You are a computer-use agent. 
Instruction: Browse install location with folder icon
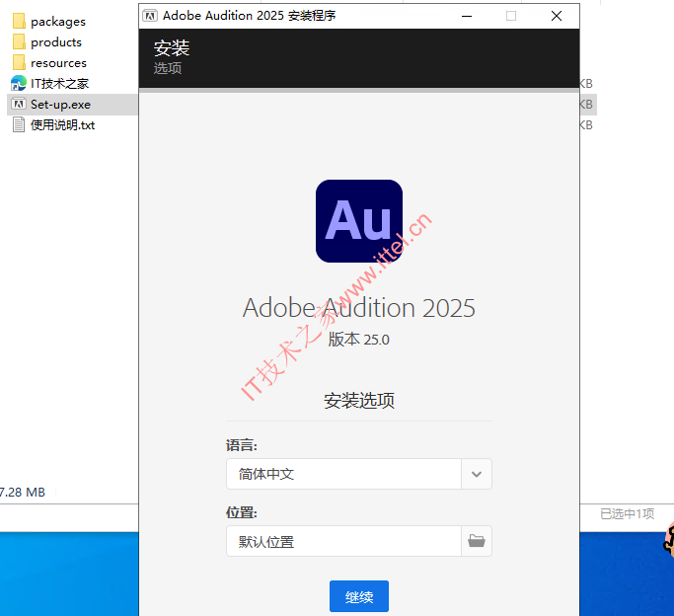click(477, 541)
